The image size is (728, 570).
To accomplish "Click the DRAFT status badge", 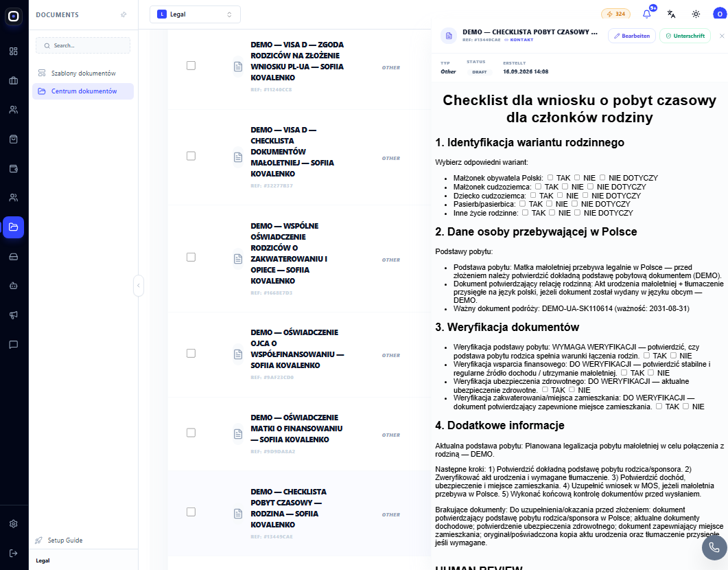I will click(480, 72).
